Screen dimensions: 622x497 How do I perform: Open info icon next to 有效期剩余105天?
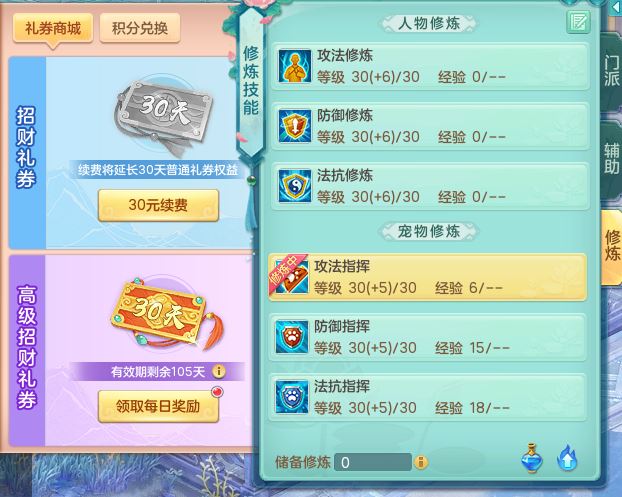[x=219, y=372]
